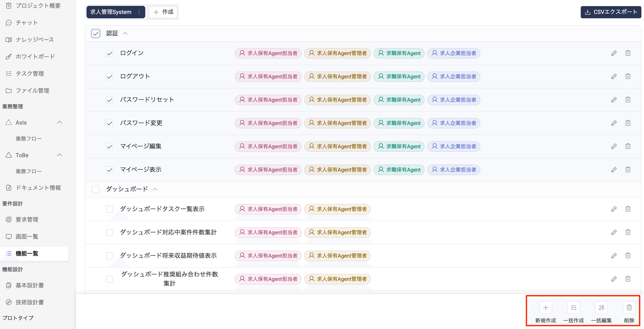Delete ダッシュボード対応中案件件数集計 trash icon
644x329 pixels.
628,232
